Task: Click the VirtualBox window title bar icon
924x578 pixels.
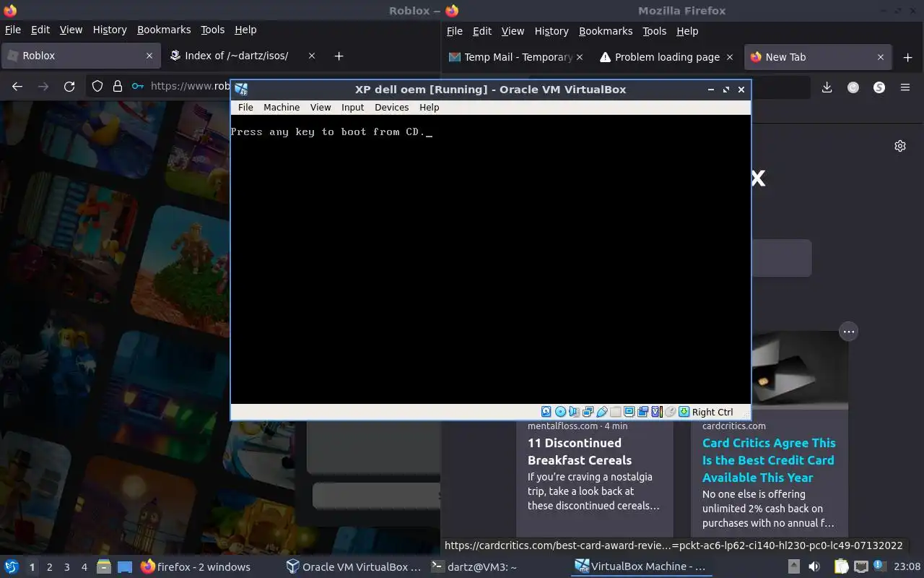Action: pos(241,90)
